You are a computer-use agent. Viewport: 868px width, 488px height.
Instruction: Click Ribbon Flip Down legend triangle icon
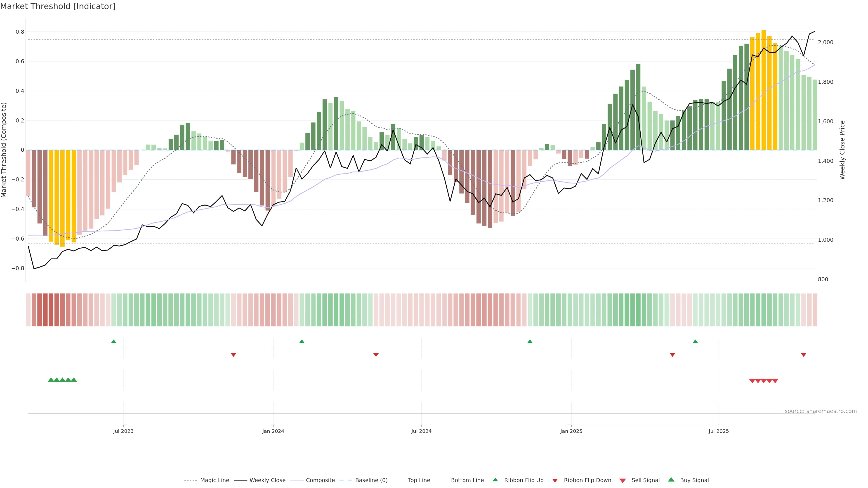click(x=555, y=481)
